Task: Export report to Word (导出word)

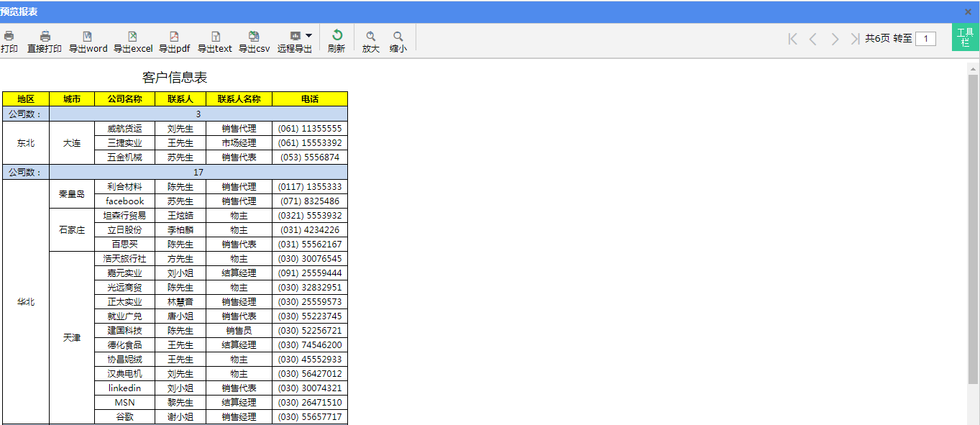Action: coord(88,37)
